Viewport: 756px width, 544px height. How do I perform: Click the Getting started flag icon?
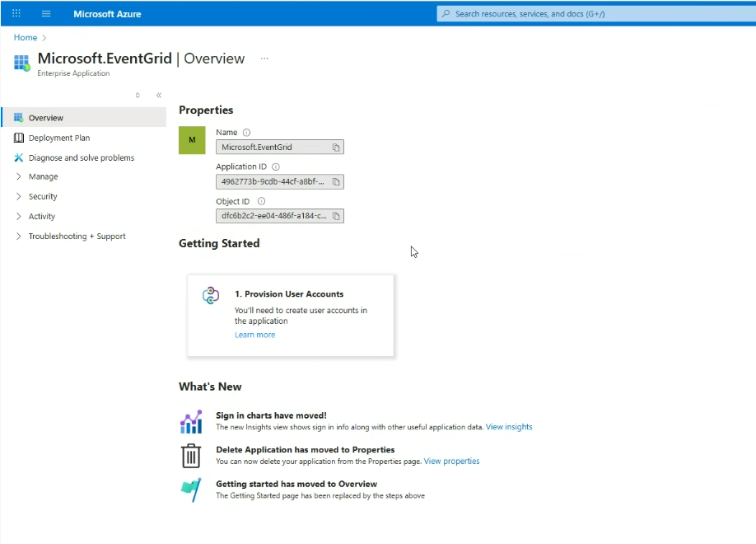[191, 490]
